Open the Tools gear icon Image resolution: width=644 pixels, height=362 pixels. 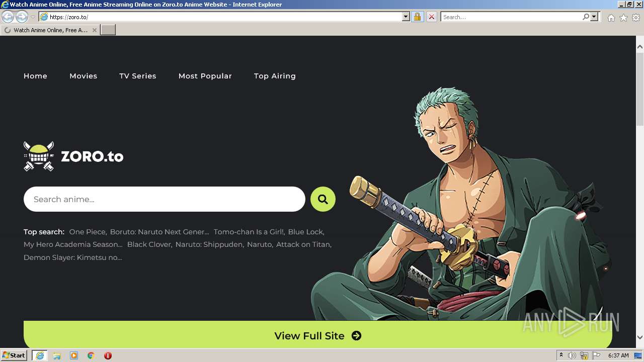pyautogui.click(x=636, y=18)
